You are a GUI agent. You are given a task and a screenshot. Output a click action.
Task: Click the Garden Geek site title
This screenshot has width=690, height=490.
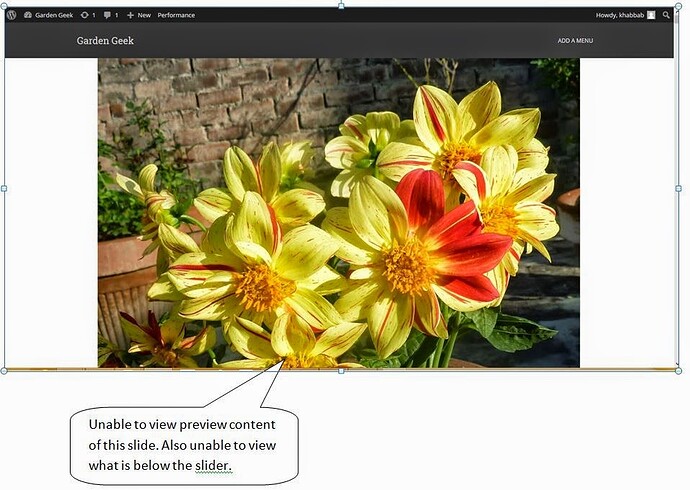[x=105, y=40]
